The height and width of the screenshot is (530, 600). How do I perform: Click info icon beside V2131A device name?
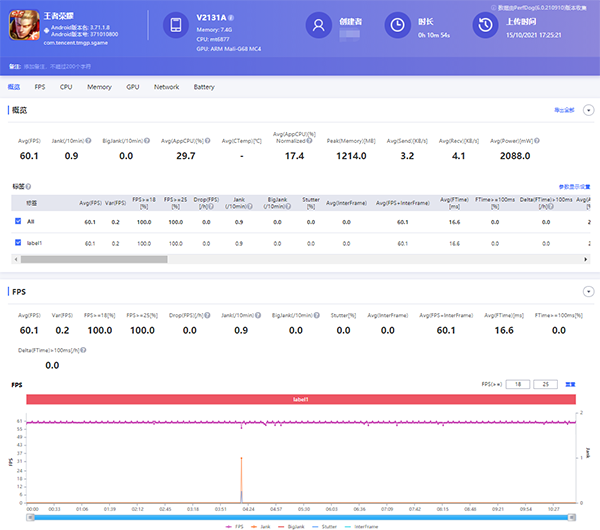pyautogui.click(x=232, y=17)
